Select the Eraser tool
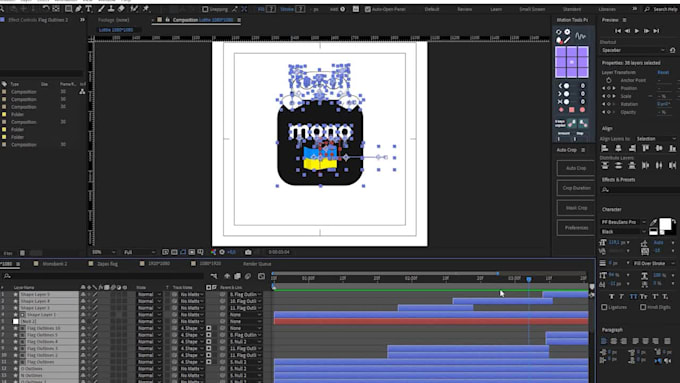Viewport: 680px width, 383px height. click(122, 9)
